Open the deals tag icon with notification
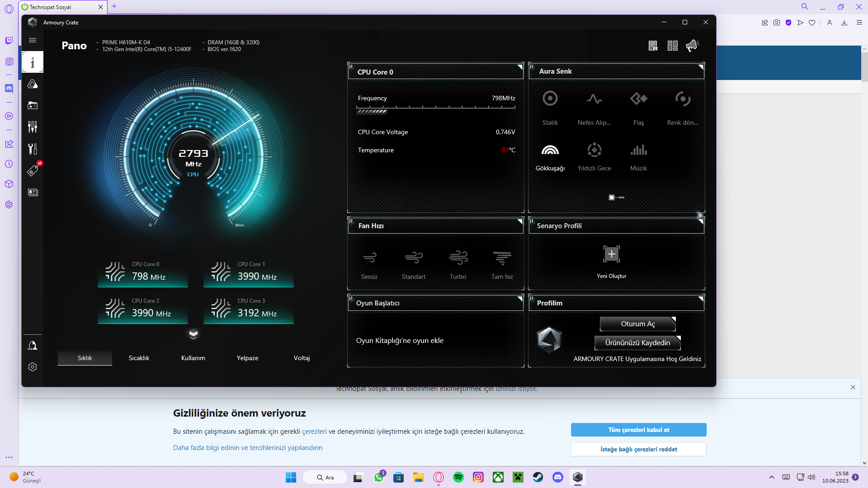 33,170
